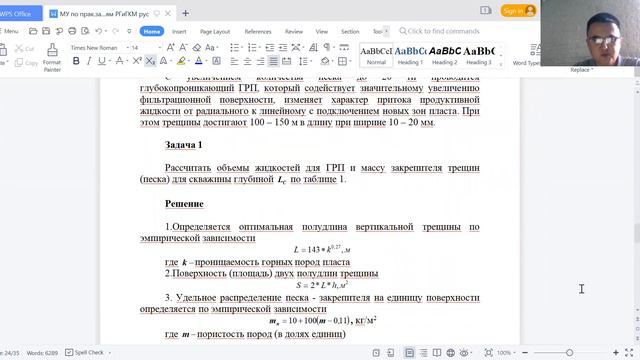Undo the last action

[98, 31]
